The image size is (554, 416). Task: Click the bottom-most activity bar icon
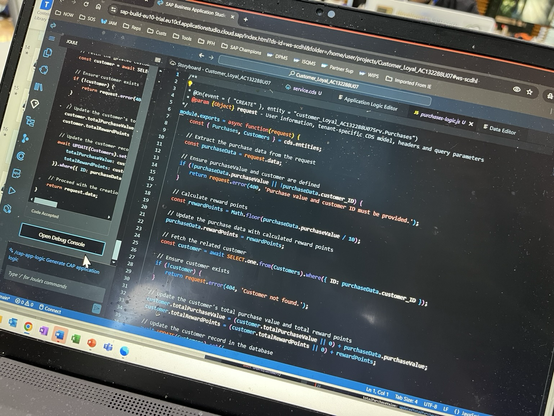(x=7, y=209)
